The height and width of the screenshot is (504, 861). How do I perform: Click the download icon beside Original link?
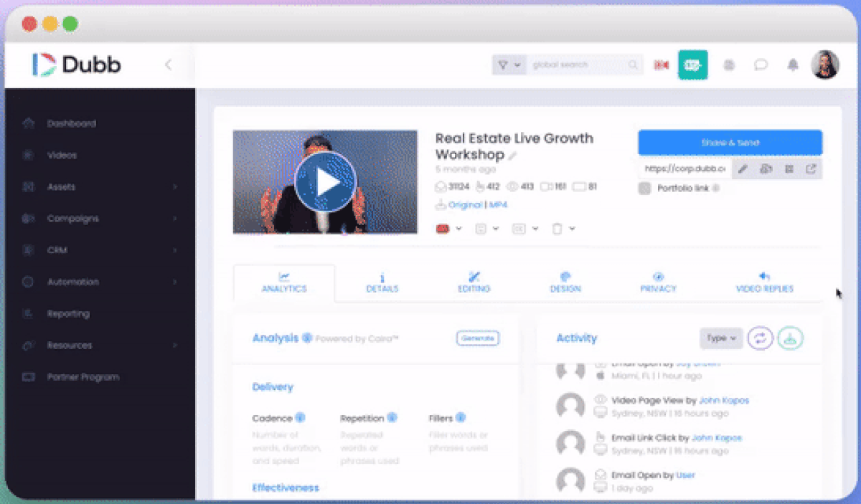point(441,205)
